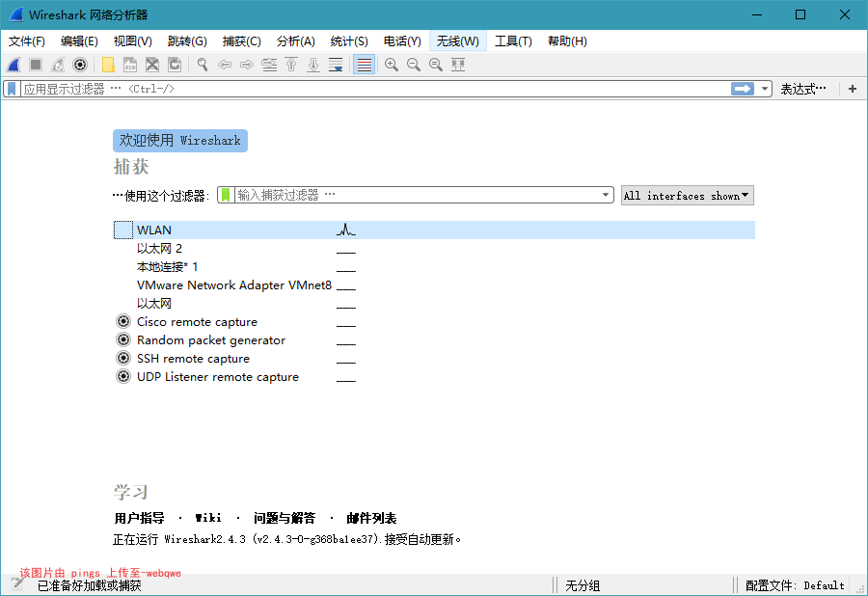
Task: Select the WLAN interface
Action: (x=434, y=230)
